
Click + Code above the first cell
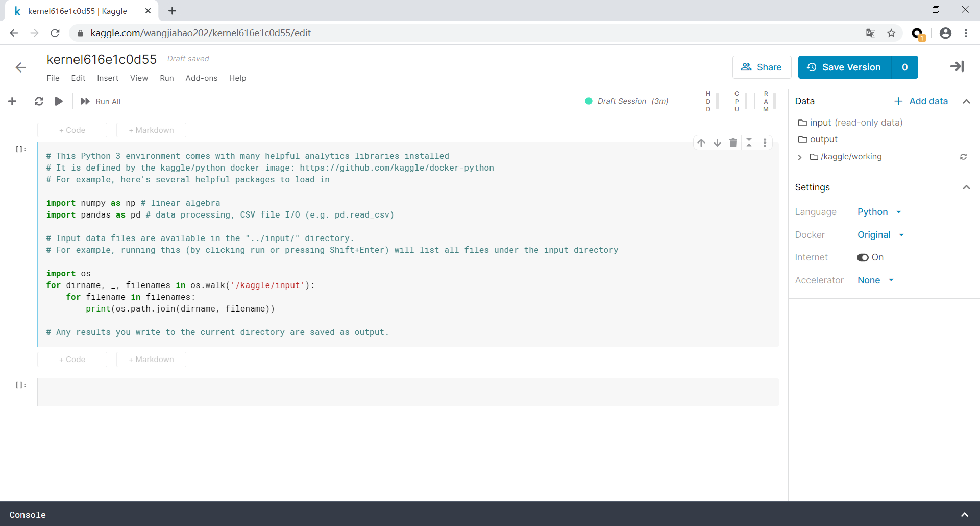72,130
